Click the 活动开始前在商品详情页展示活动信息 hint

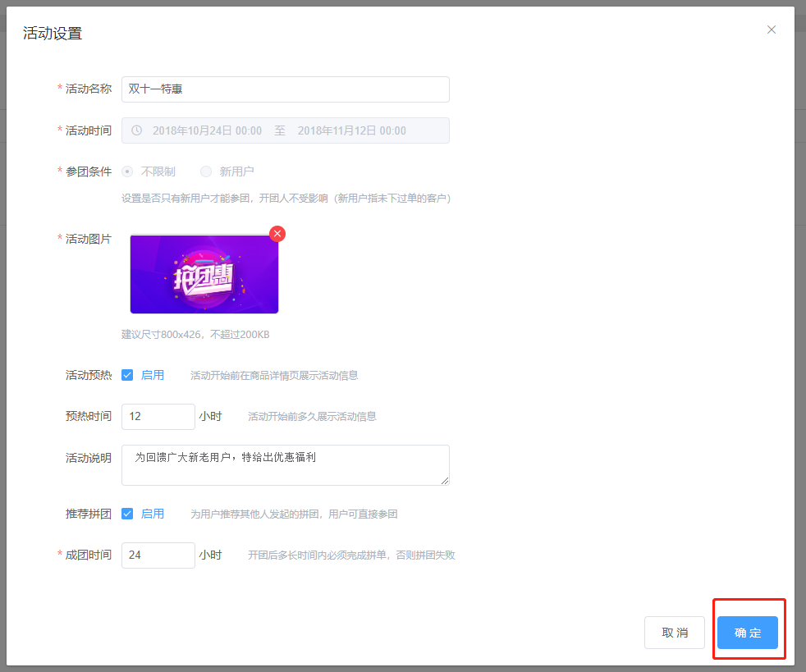point(274,376)
